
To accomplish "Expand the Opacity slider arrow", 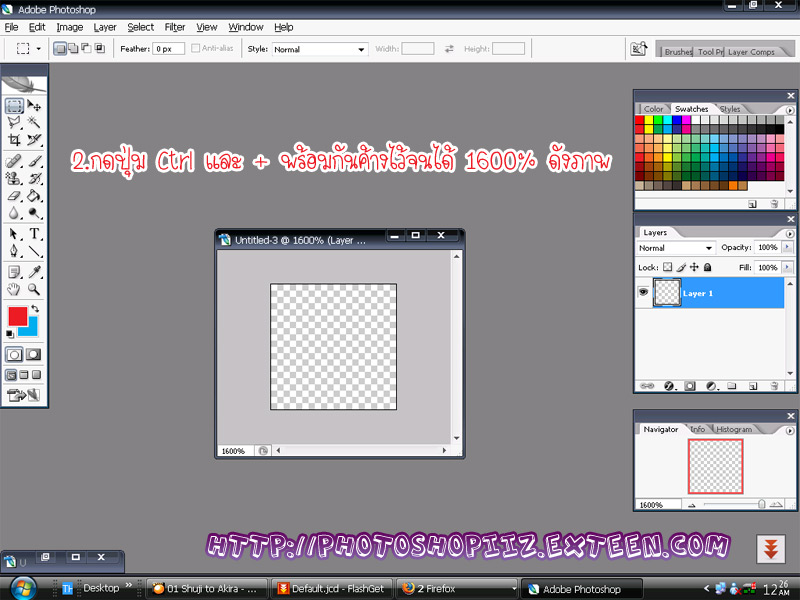I will [787, 247].
